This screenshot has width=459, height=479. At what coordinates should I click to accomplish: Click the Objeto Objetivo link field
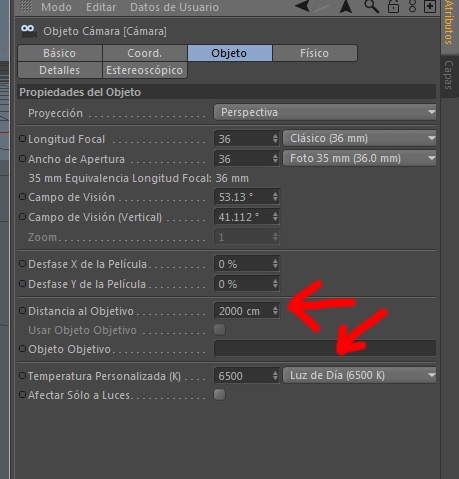pyautogui.click(x=325, y=349)
